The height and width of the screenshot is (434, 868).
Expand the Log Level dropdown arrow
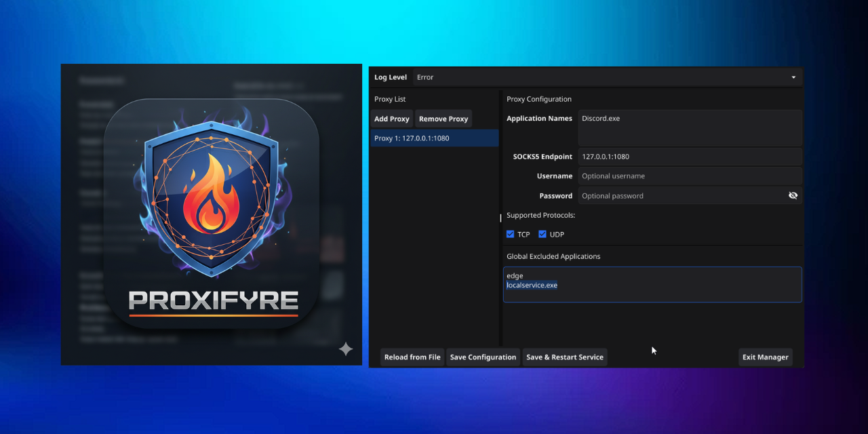[793, 77]
